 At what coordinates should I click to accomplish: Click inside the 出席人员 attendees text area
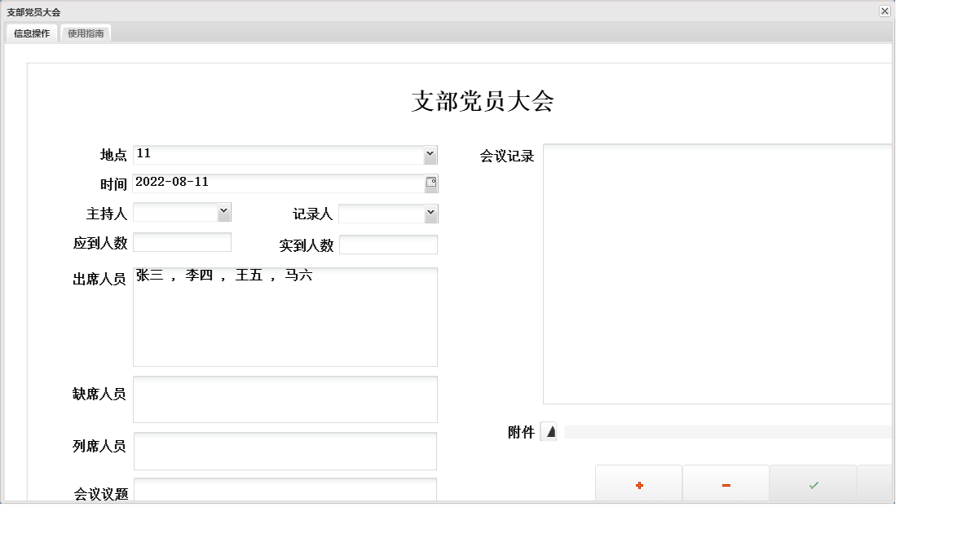pyautogui.click(x=285, y=316)
